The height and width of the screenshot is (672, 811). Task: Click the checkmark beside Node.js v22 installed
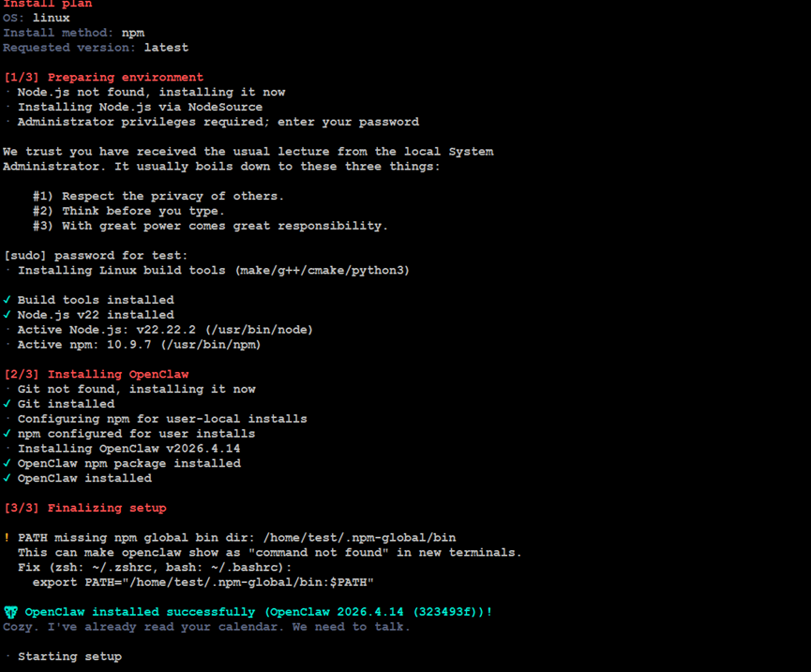(7, 315)
